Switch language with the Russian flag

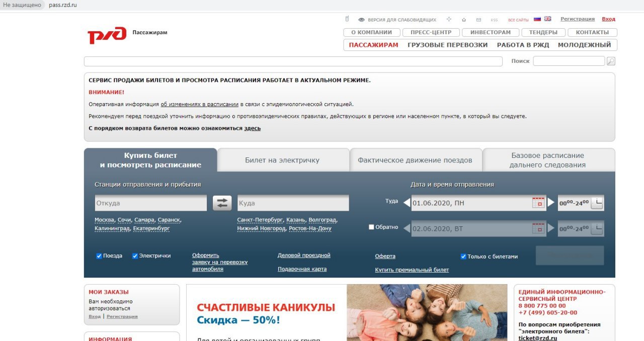tap(537, 19)
